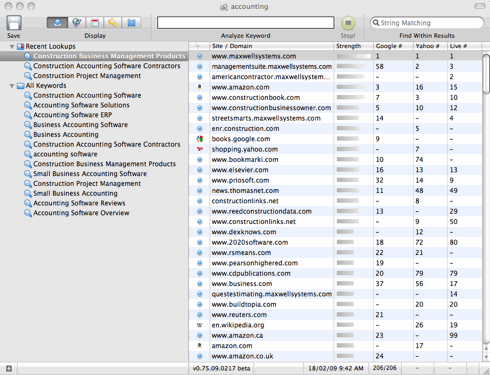Click globe icon beside www.business.com
The height and width of the screenshot is (375, 490).
[199, 284]
